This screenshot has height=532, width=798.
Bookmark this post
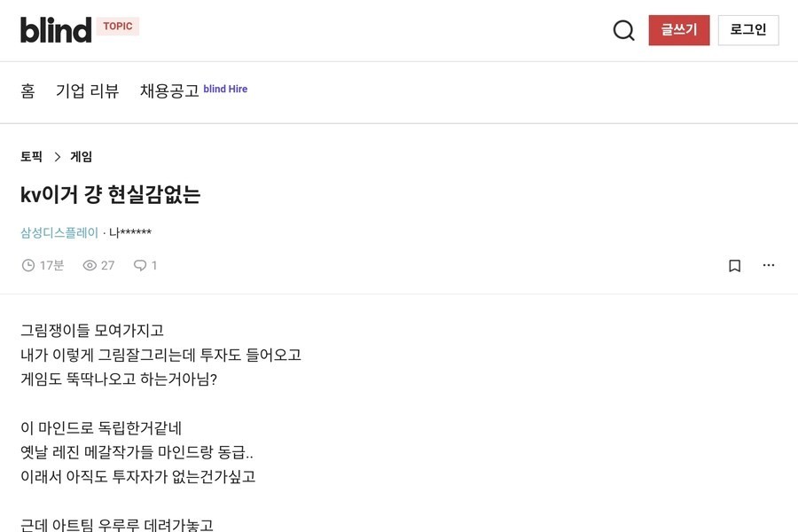(734, 265)
